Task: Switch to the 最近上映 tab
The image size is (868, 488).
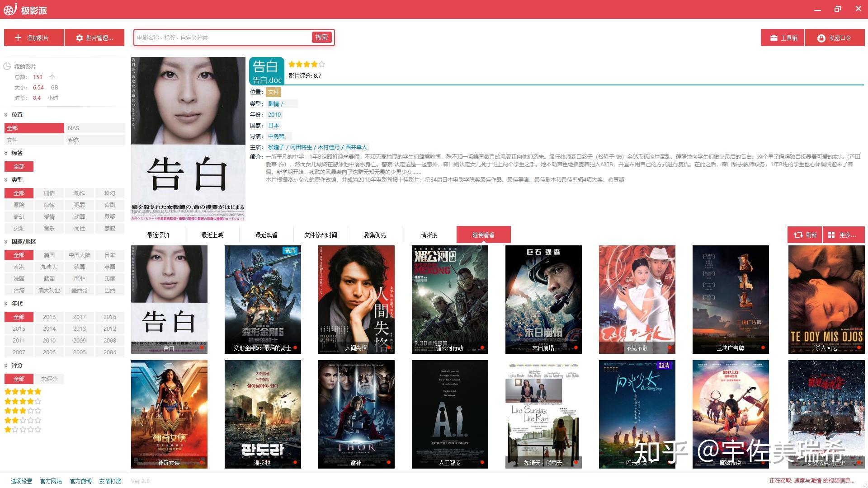Action: 212,235
